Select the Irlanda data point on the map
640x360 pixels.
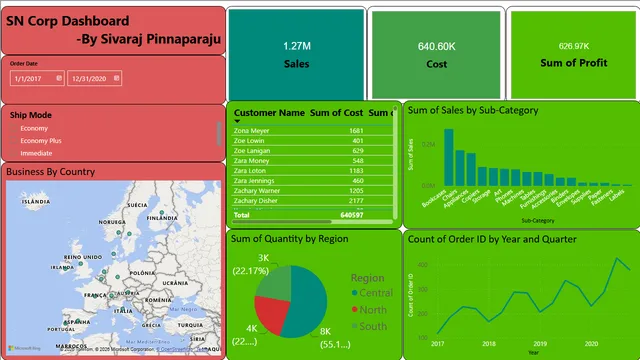pyautogui.click(x=65, y=268)
